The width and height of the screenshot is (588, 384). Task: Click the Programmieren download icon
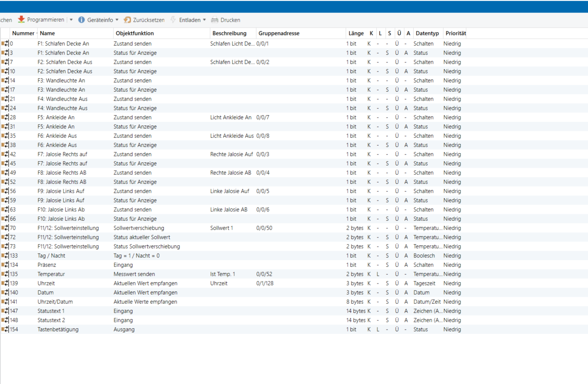pyautogui.click(x=21, y=20)
